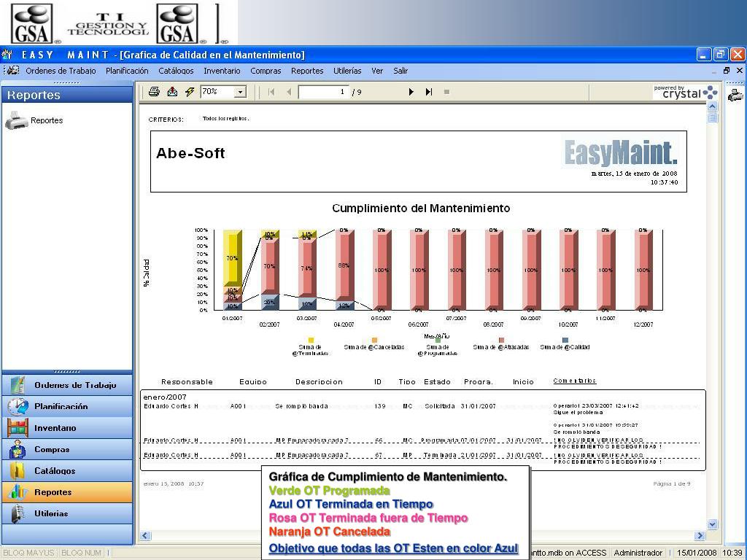Jump to last page arrow
The image size is (747, 560).
pos(429,92)
